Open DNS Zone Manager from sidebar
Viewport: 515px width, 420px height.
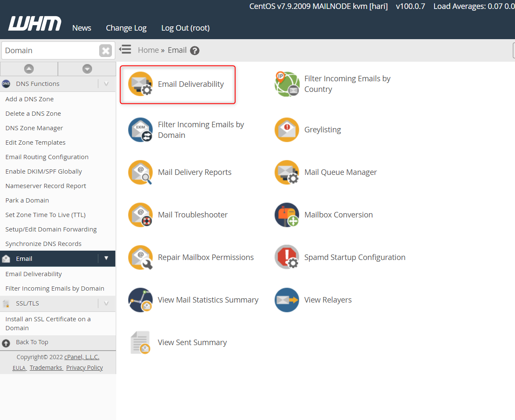point(34,128)
